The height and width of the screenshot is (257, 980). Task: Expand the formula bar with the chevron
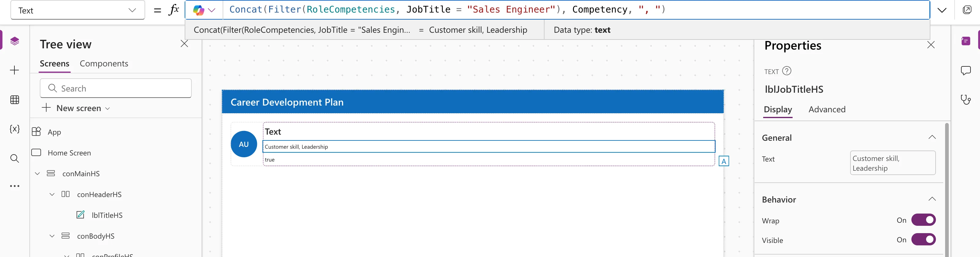pyautogui.click(x=942, y=10)
